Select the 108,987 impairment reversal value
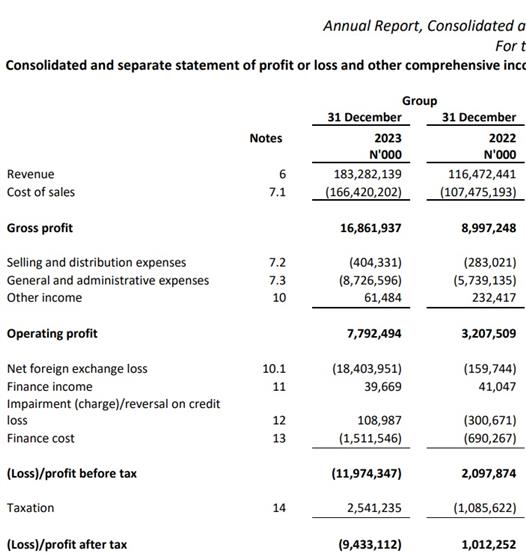Image resolution: width=526 pixels, height=556 pixels. (x=380, y=420)
